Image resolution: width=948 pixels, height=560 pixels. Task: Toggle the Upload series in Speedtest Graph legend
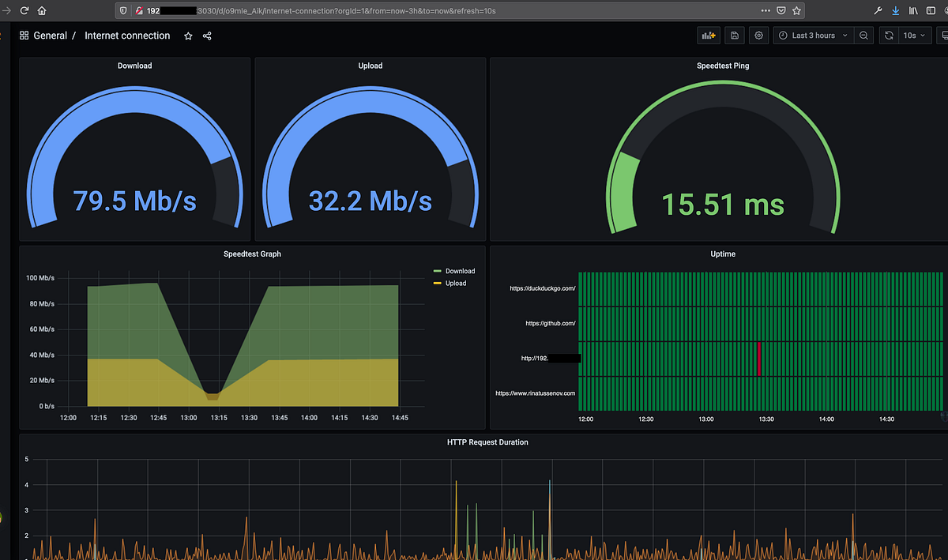point(457,283)
